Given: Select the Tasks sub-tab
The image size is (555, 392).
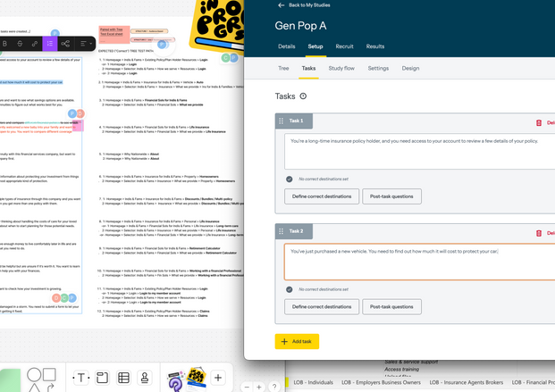Looking at the screenshot, I should 308,68.
